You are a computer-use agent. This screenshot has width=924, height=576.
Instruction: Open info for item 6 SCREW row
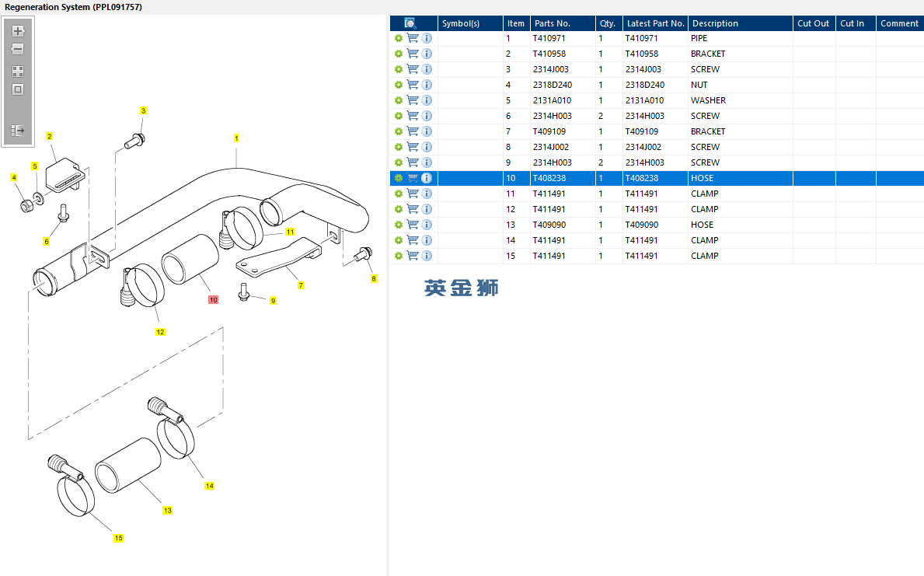pyautogui.click(x=427, y=116)
